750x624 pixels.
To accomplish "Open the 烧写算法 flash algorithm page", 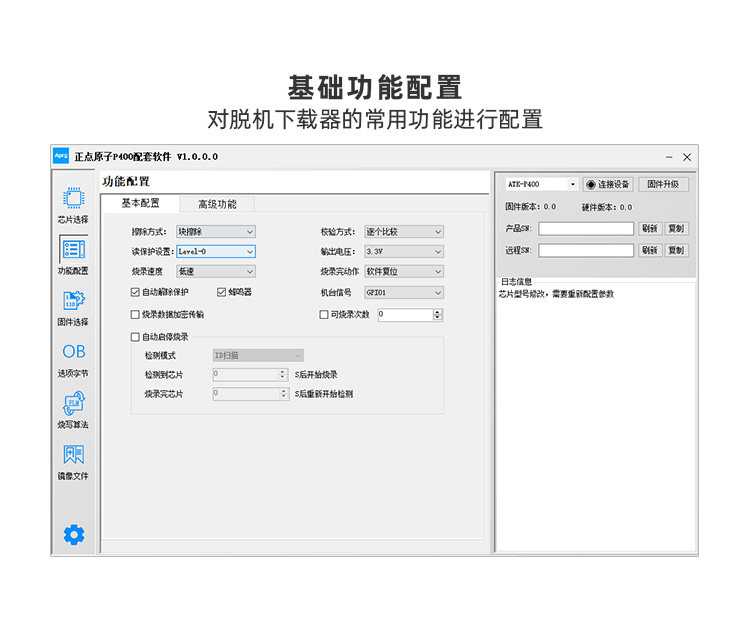I will [x=73, y=410].
